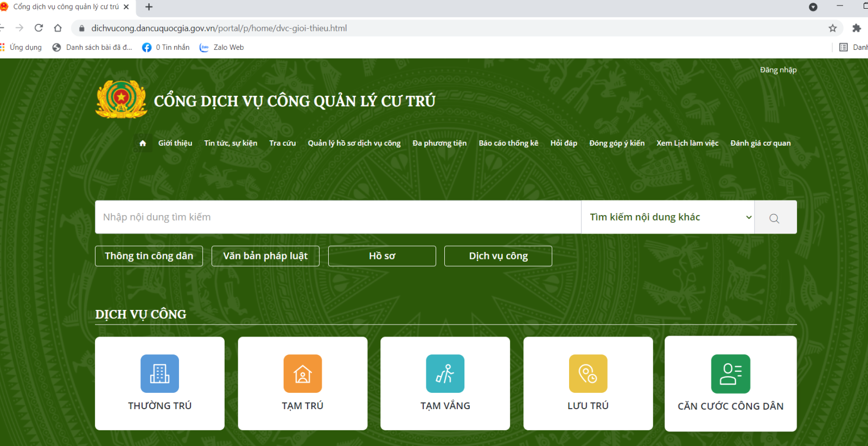Select the TẠM VẮNG walking icon
This screenshot has width=868, height=446.
point(445,373)
